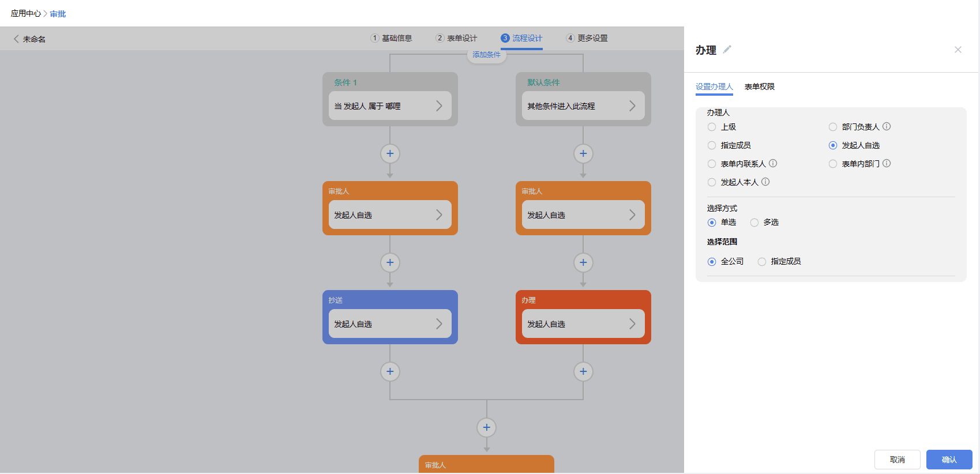The height and width of the screenshot is (474, 980).
Task: Select 表单内联系人 radio option
Action: [712, 164]
